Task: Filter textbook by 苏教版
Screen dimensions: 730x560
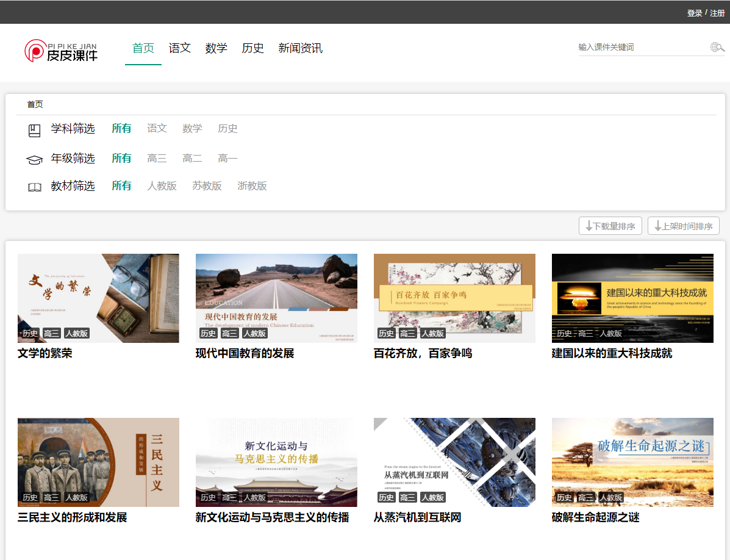Action: 207,185
